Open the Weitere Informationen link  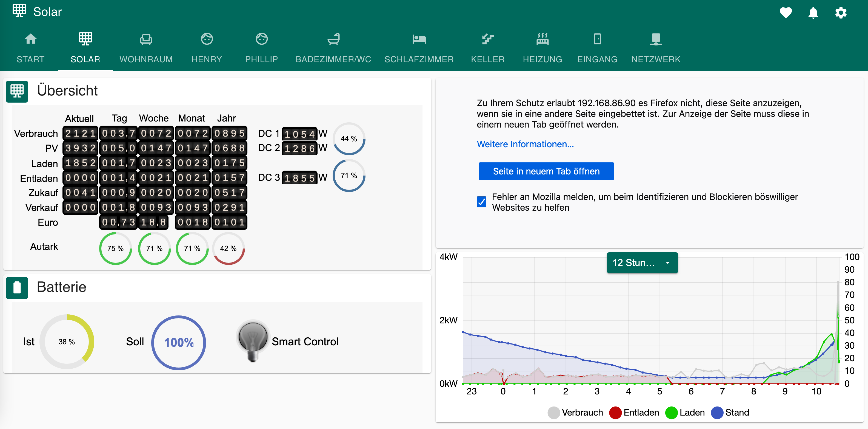click(x=525, y=144)
